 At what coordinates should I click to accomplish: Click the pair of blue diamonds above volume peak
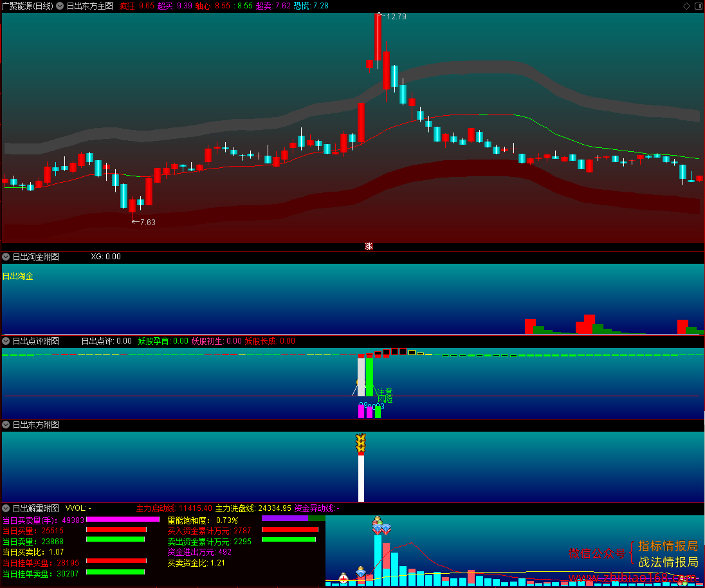pyautogui.click(x=381, y=529)
